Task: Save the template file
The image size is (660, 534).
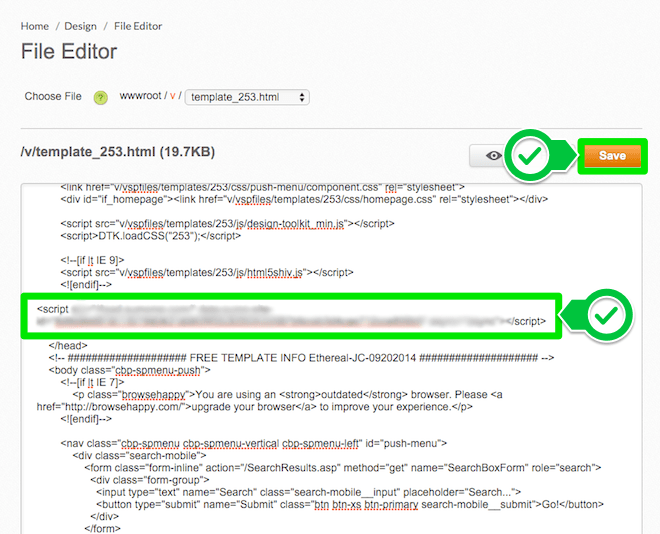Action: click(612, 156)
